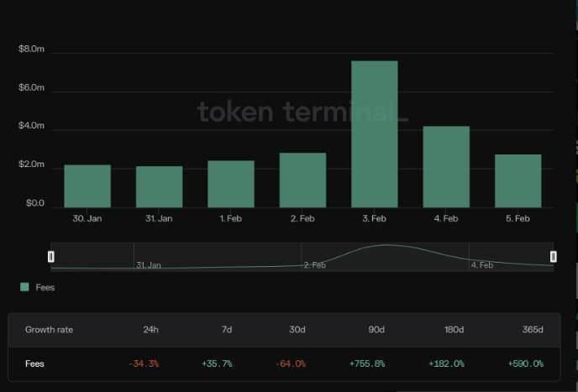Click the 30. Jan bar in chart
This screenshot has height=392, width=578.
click(87, 186)
